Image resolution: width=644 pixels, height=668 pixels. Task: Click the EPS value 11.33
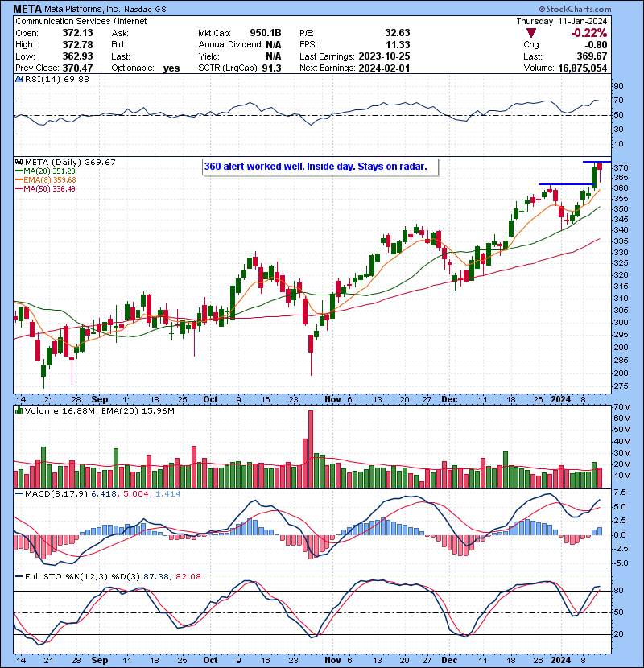click(x=398, y=44)
